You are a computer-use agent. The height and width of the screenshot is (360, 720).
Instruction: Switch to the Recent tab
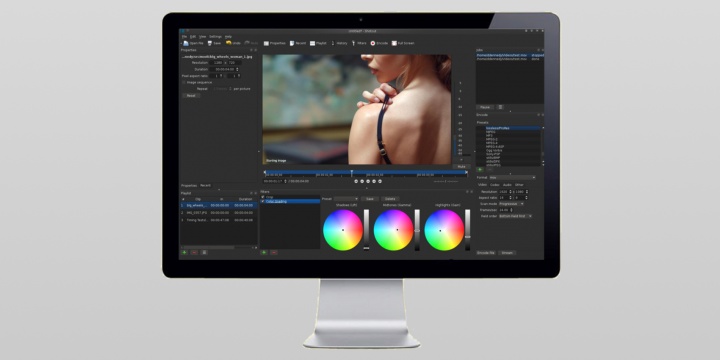[205, 186]
